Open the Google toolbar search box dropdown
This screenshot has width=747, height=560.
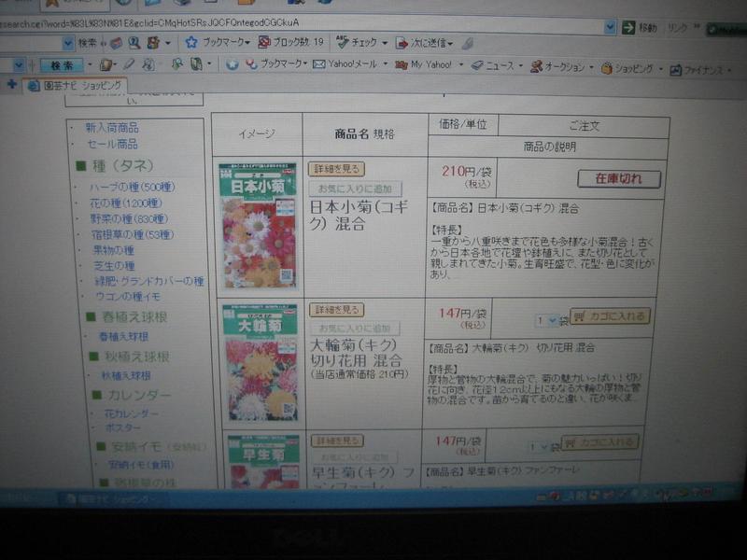[x=67, y=44]
